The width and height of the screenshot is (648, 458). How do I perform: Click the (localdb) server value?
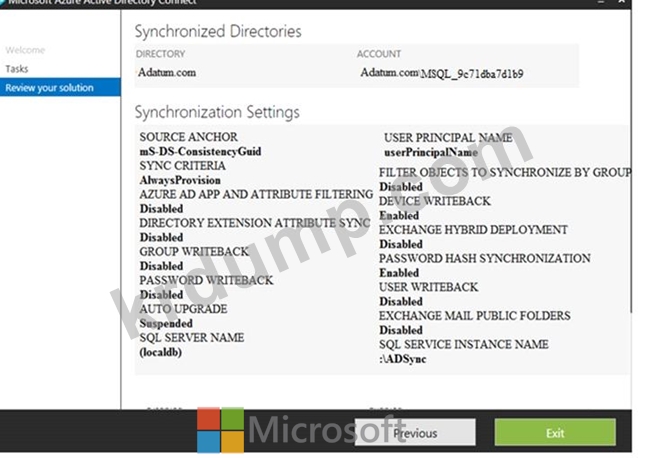point(161,352)
